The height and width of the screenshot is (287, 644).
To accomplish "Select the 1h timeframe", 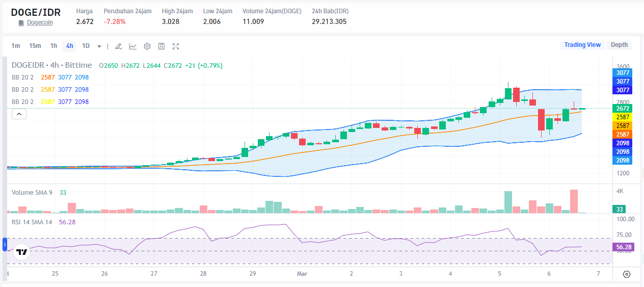I will point(53,46).
